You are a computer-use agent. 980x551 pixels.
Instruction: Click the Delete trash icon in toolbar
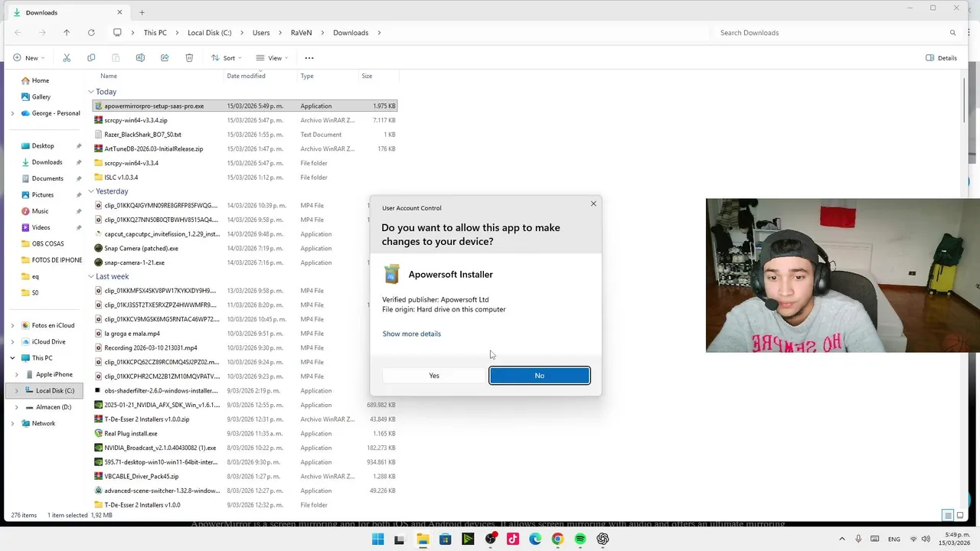click(x=189, y=58)
